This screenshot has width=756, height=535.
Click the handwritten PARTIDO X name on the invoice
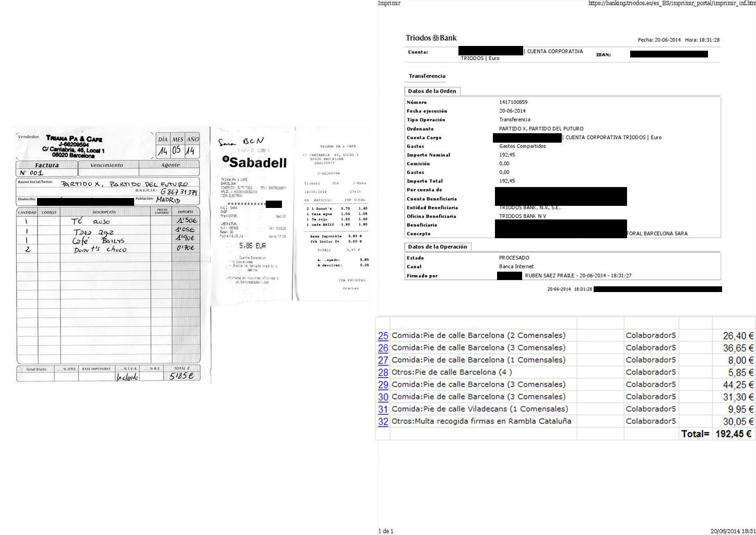pyautogui.click(x=124, y=184)
